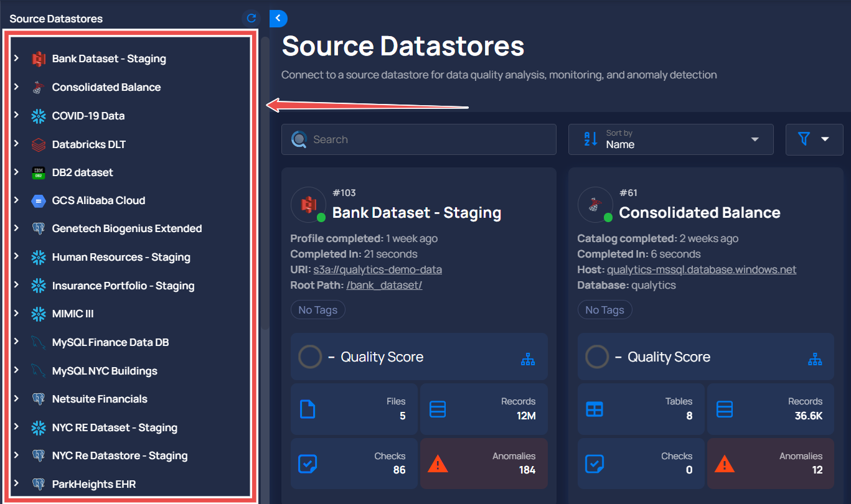This screenshot has width=851, height=504.
Task: Select ParkHeights EHR in sidebar
Action: coord(94,484)
